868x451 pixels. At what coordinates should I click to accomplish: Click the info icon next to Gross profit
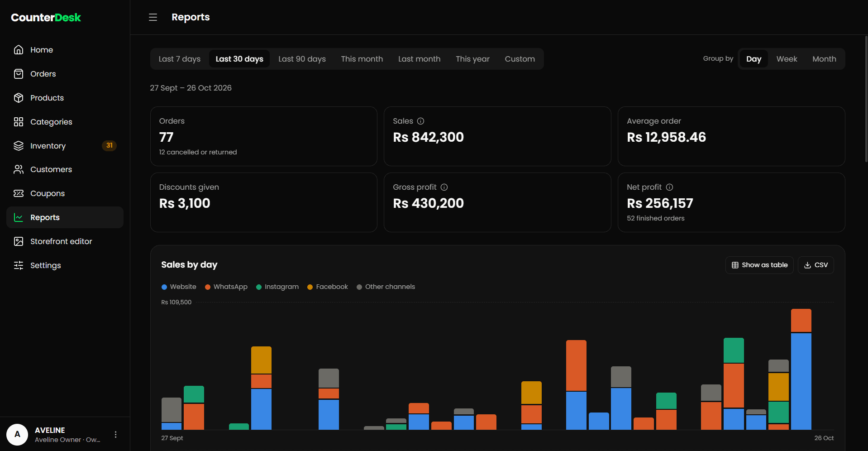point(444,187)
